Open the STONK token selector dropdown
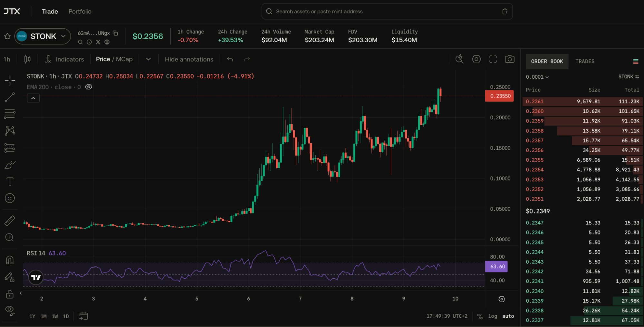 coord(43,36)
